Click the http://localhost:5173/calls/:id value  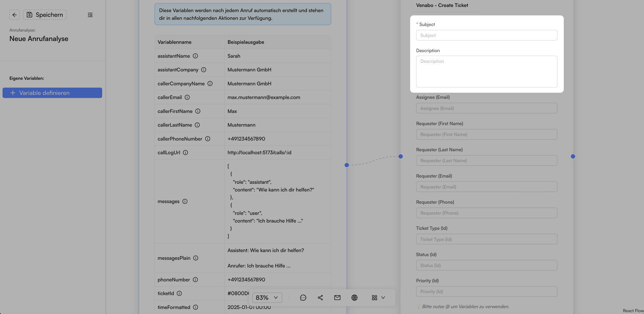[259, 153]
